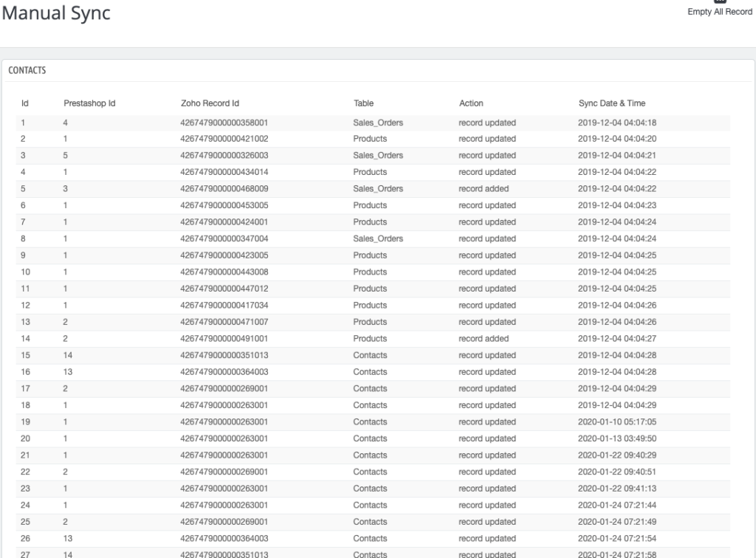The height and width of the screenshot is (558, 756).
Task: Click Zoho record id 4267479000000434014
Action: point(224,172)
